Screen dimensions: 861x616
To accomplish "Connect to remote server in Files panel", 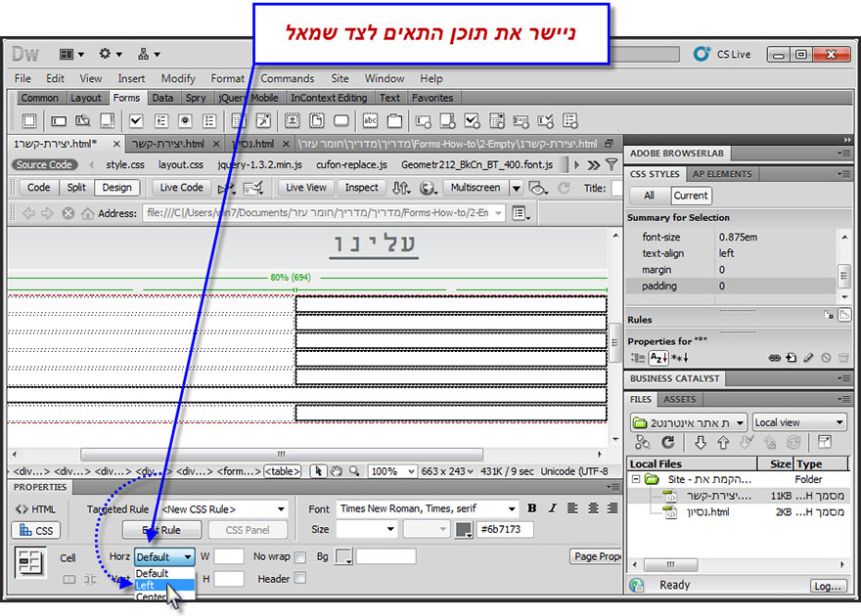I will click(x=643, y=442).
